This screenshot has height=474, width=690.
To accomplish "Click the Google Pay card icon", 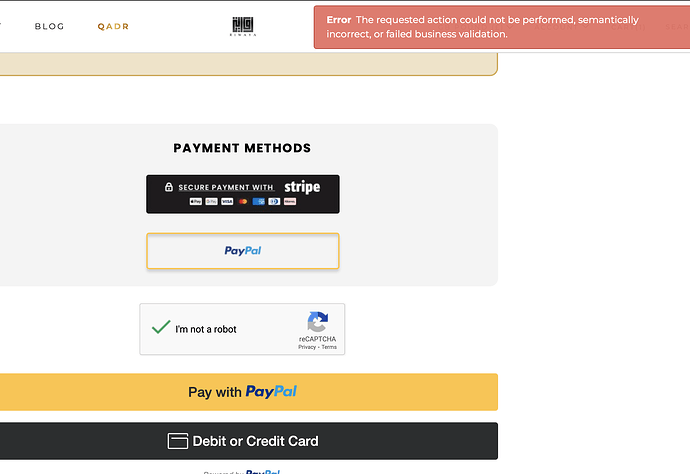I will click(211, 202).
